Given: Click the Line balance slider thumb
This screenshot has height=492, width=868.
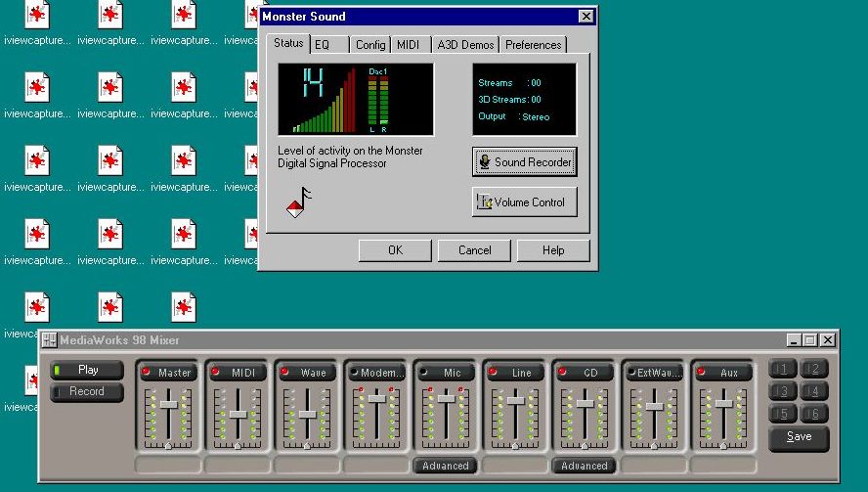Looking at the screenshot, I should point(515,445).
